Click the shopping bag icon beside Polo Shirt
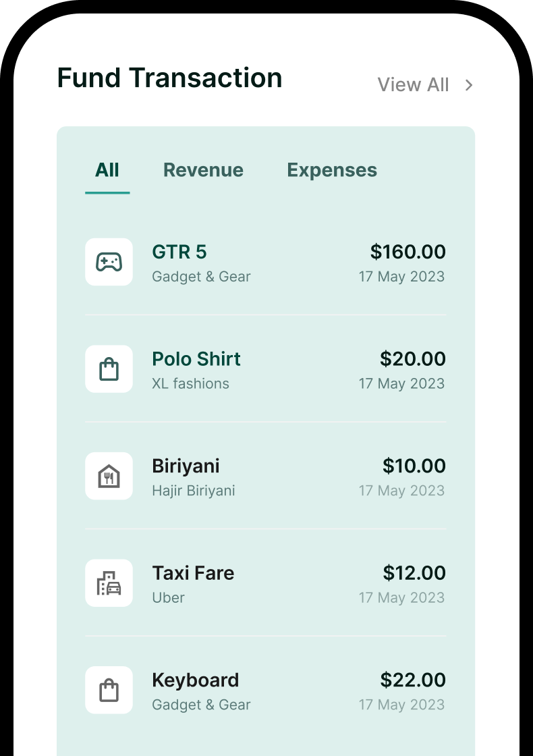The width and height of the screenshot is (533, 756). tap(109, 369)
